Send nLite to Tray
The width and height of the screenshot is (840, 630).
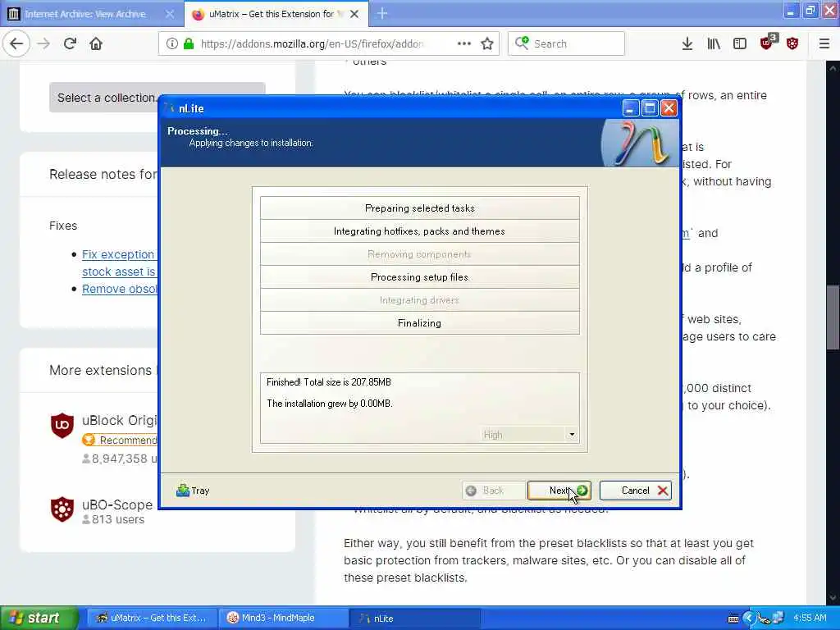(x=193, y=491)
